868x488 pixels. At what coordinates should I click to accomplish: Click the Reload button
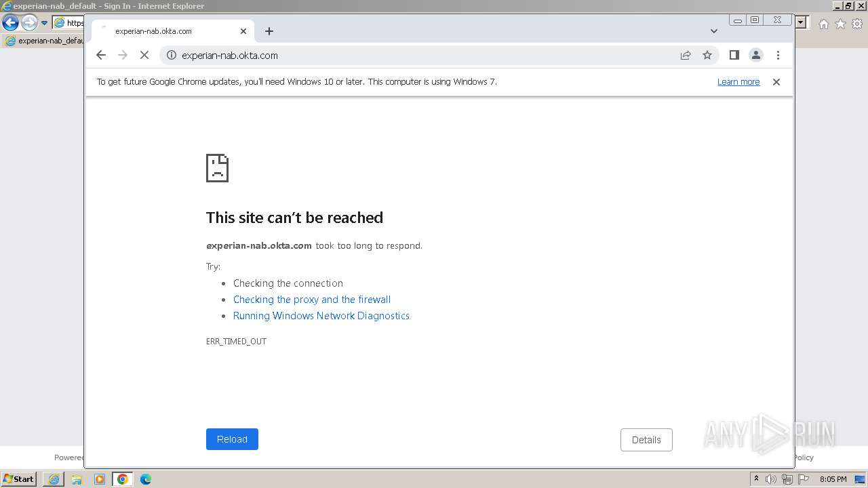[232, 439]
